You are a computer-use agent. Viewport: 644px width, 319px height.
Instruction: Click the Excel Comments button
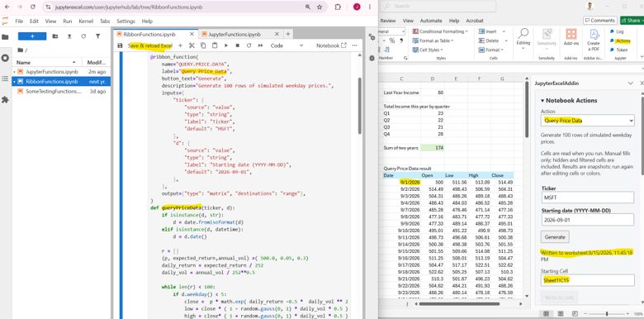point(599,21)
